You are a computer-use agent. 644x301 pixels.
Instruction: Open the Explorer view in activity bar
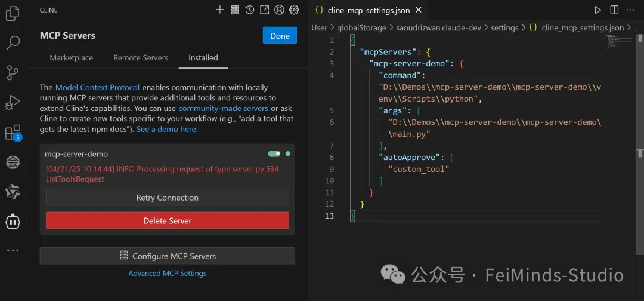13,13
